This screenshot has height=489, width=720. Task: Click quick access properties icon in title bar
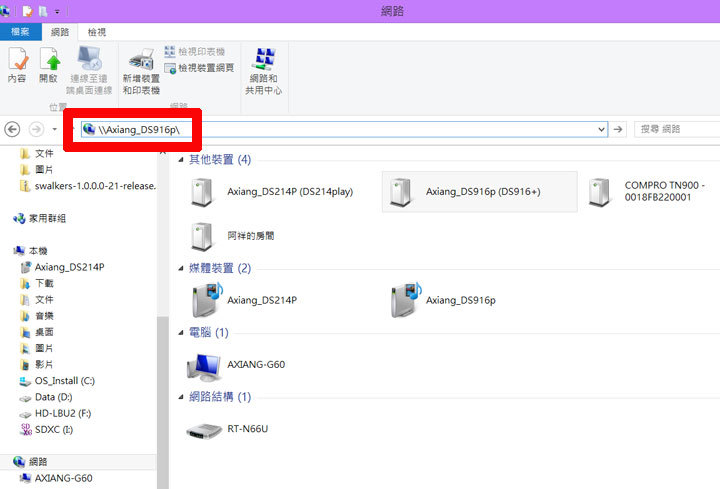(27, 11)
